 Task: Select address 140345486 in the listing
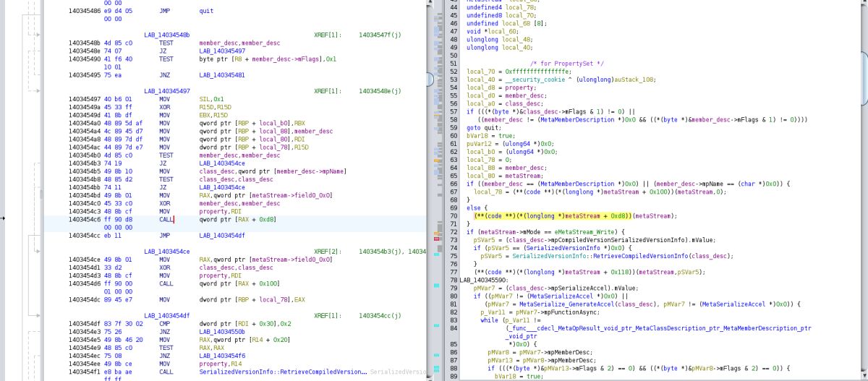point(84,12)
